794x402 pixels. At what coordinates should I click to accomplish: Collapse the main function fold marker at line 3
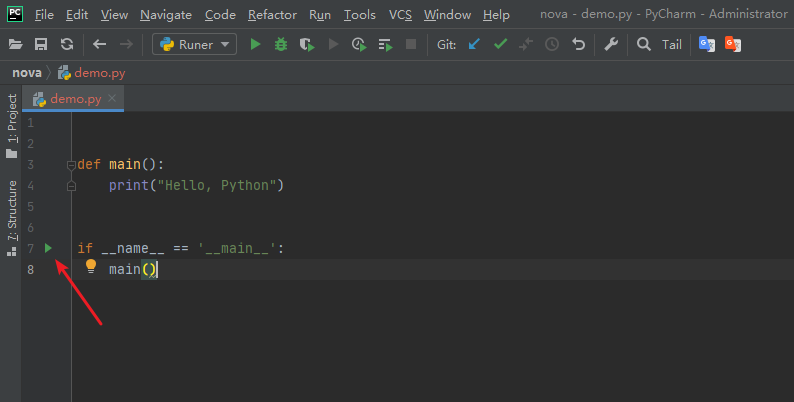70,164
